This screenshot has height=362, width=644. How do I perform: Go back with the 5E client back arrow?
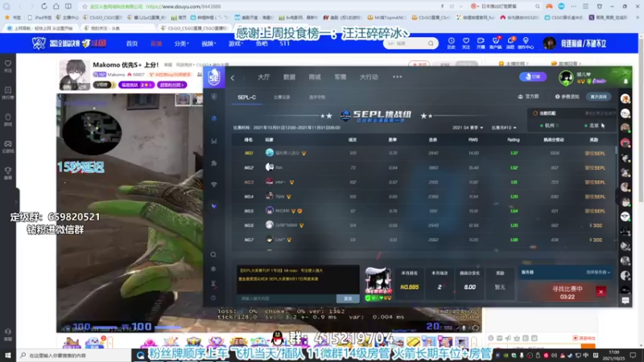[233, 77]
